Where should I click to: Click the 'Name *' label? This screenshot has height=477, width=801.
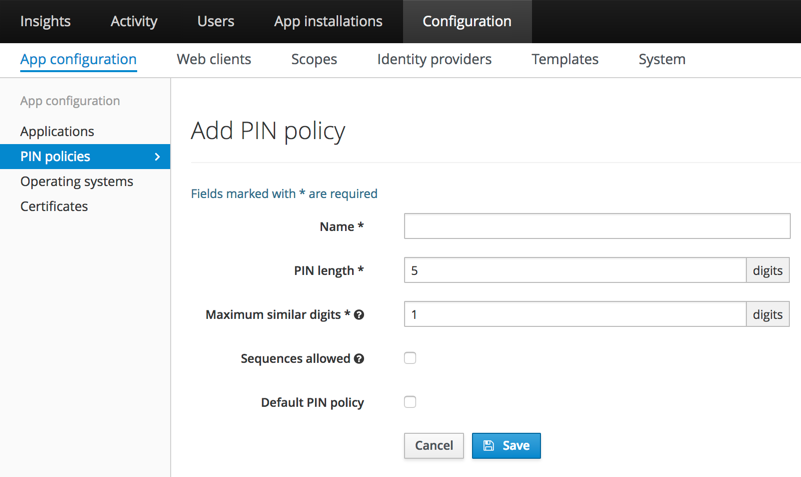(342, 227)
